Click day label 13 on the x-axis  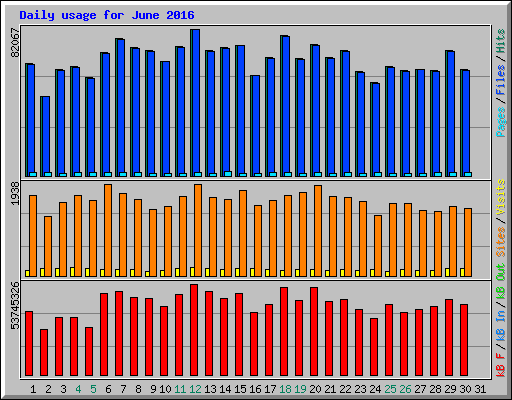pos(210,389)
